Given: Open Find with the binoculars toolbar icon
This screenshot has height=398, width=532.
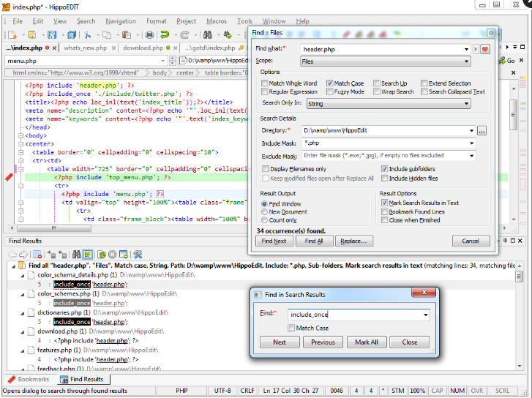Looking at the screenshot, I should point(207,35).
